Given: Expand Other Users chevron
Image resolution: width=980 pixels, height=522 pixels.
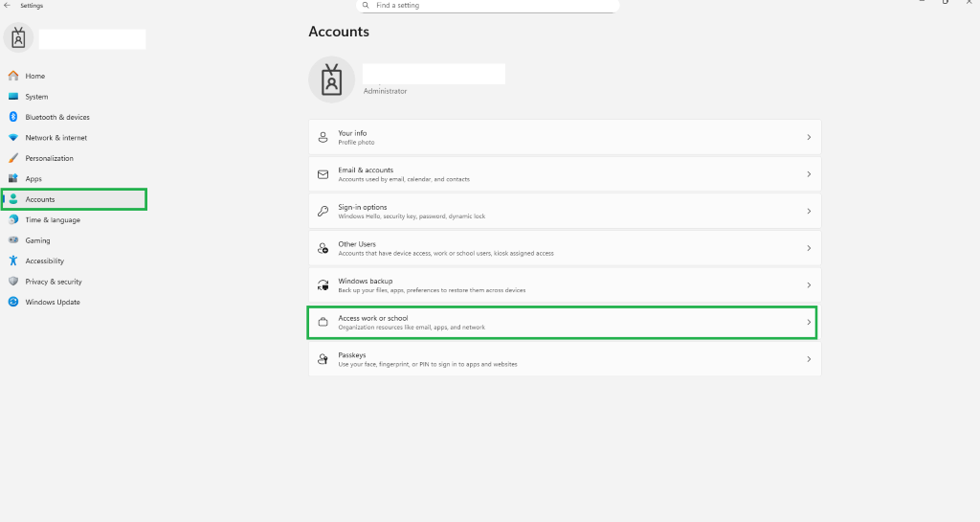Looking at the screenshot, I should tap(809, 248).
